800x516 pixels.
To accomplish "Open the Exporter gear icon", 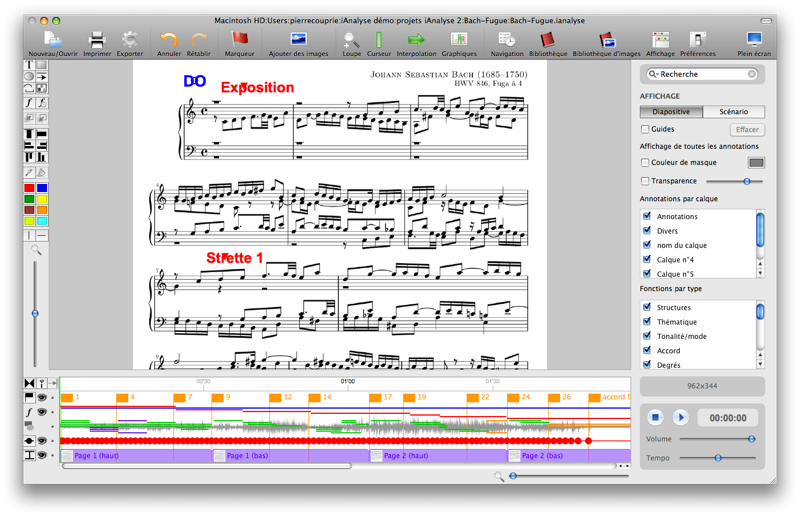I will (130, 40).
